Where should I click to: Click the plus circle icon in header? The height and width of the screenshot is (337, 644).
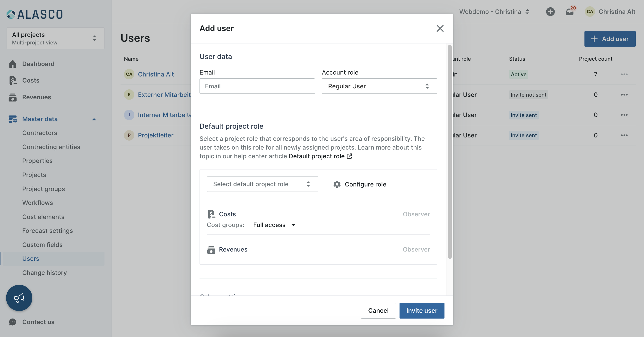tap(550, 12)
